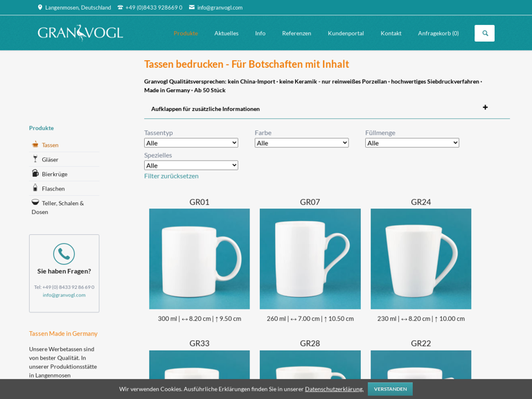
Task: Open the Füllmenge dropdown
Action: tap(412, 143)
